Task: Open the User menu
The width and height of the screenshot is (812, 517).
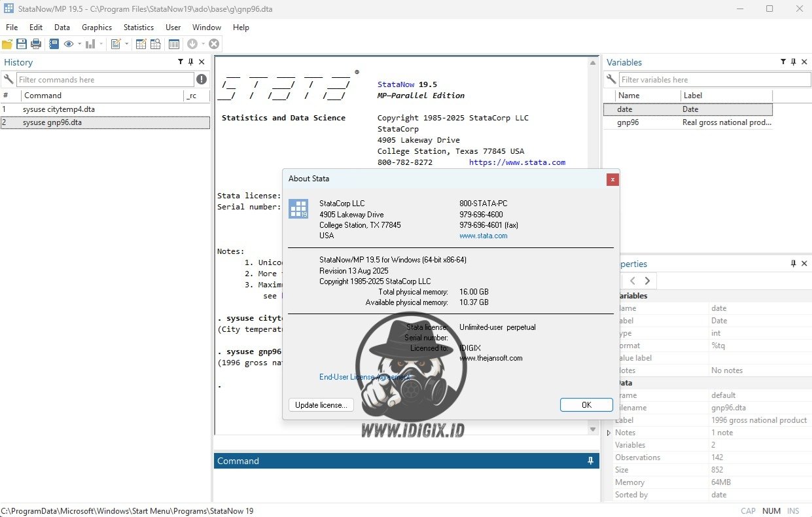Action: 173,27
